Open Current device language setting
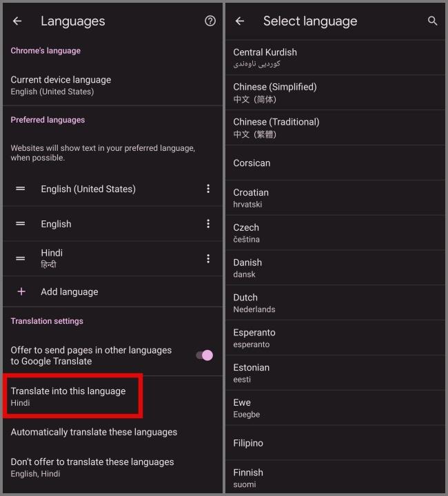The width and height of the screenshot is (448, 496). pyautogui.click(x=112, y=85)
